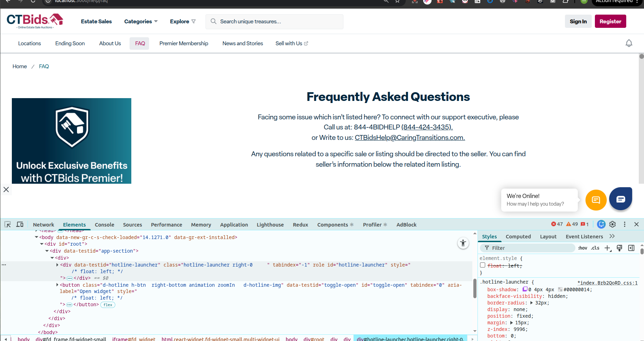Click the box-shadow color swatch
The image size is (644, 341).
560,290
